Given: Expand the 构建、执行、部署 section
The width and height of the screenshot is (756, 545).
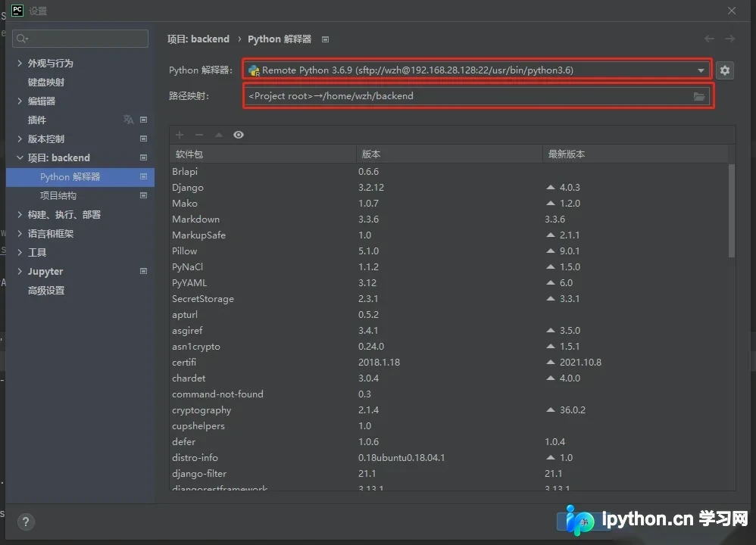Looking at the screenshot, I should point(20,214).
